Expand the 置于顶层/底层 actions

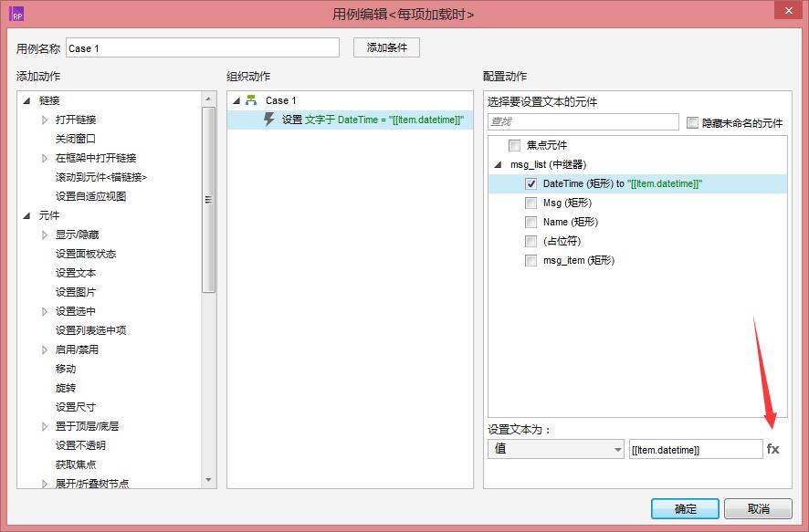[45, 426]
